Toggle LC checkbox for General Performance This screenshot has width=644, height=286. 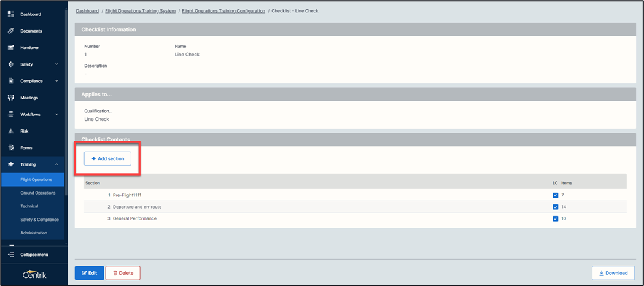(x=555, y=218)
